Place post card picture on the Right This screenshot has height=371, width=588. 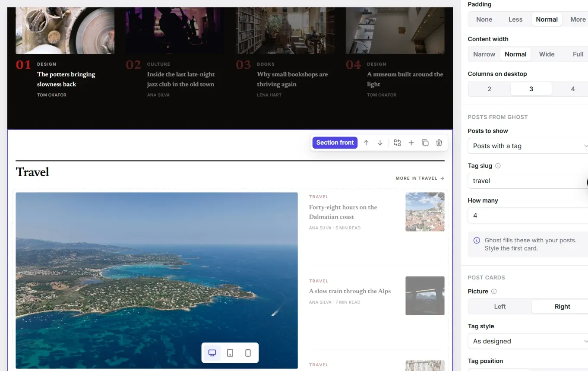tap(562, 307)
